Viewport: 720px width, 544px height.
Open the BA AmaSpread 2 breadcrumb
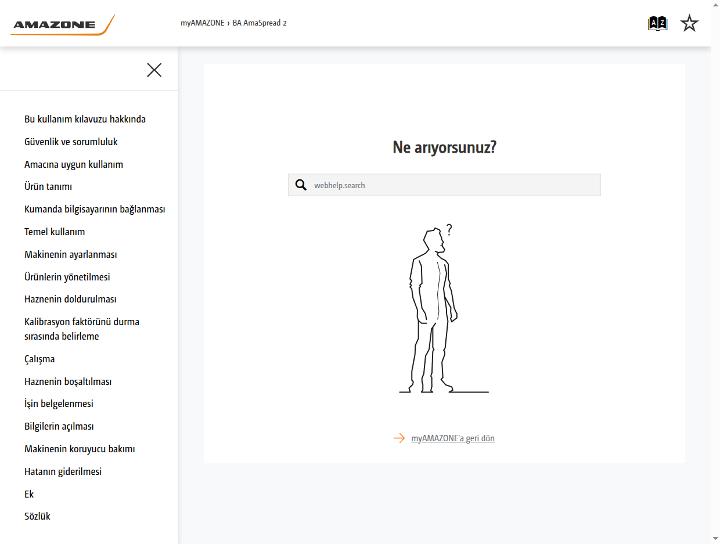(259, 23)
